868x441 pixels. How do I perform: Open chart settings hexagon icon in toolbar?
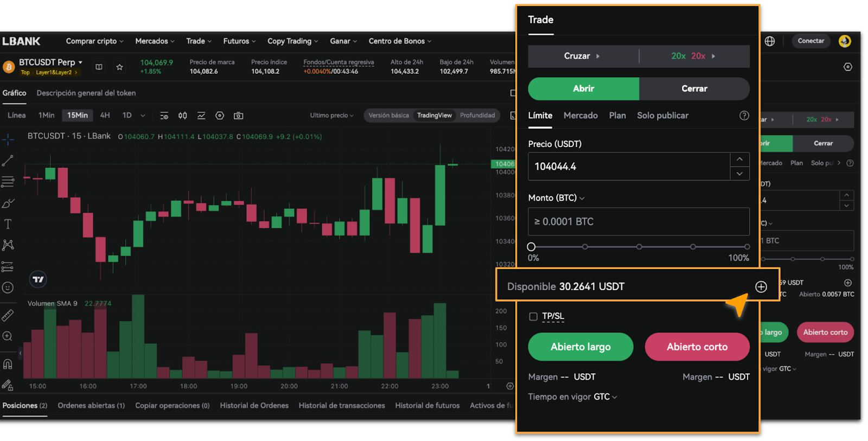(x=220, y=116)
